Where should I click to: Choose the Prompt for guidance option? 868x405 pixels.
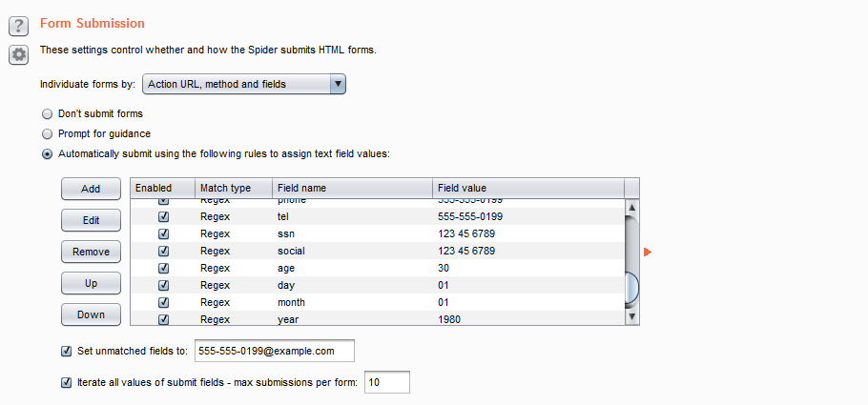[x=48, y=133]
